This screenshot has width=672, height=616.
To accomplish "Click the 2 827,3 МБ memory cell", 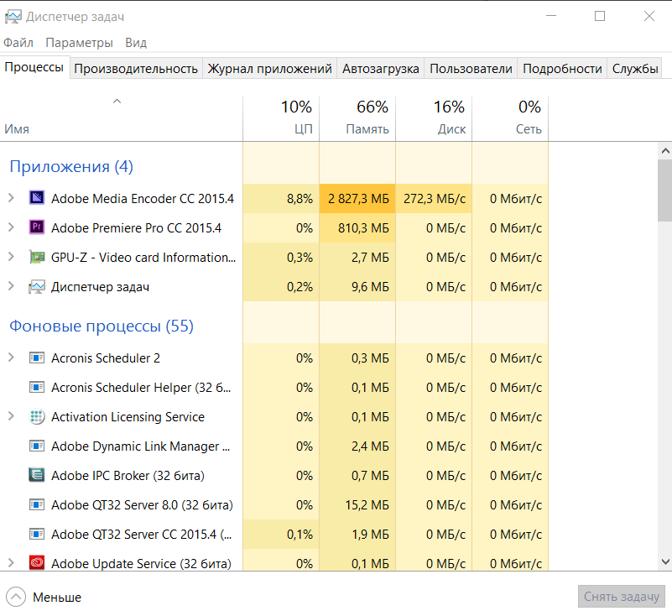I will (357, 198).
